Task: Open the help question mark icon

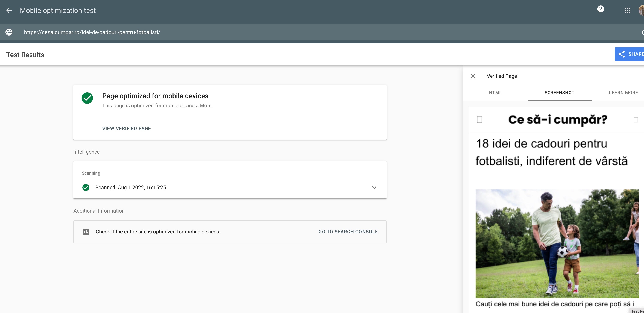Action: tap(601, 9)
